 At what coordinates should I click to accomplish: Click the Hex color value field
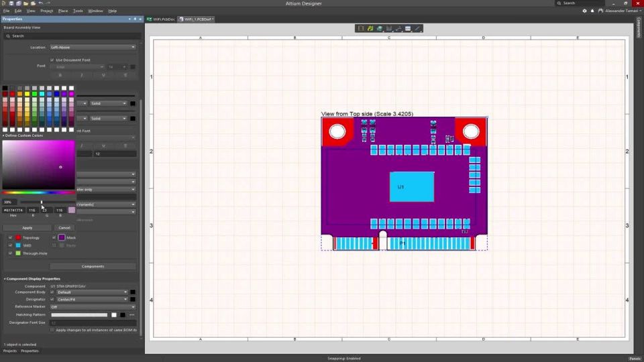13,210
